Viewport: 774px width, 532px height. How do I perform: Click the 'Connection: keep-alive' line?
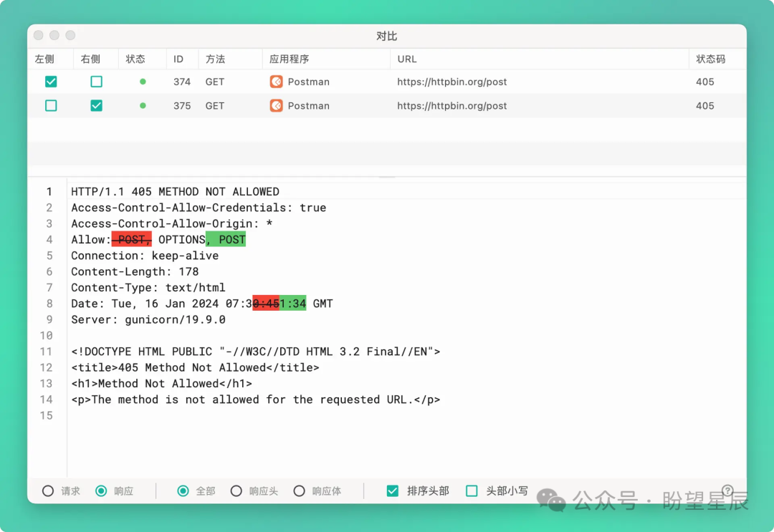coord(145,256)
